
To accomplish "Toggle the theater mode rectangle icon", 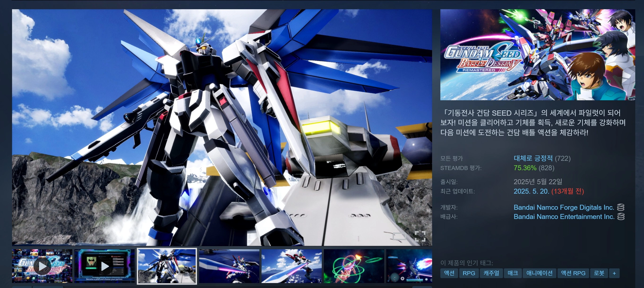I will (x=399, y=236).
